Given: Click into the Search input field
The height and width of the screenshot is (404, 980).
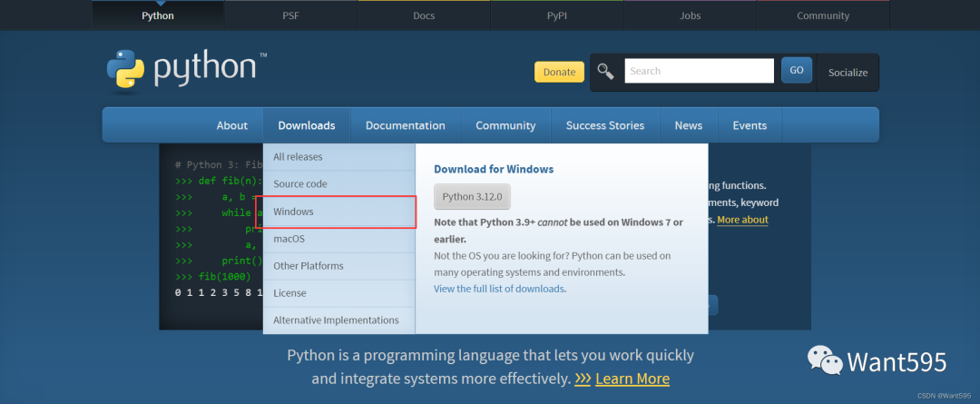Looking at the screenshot, I should point(699,71).
